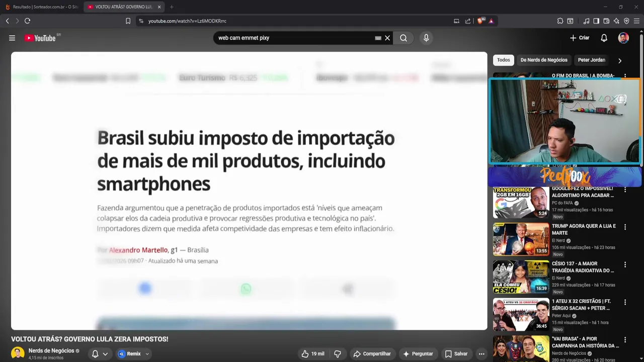Open options for VAI BRASA video
This screenshot has height=362, width=644.
[625, 340]
